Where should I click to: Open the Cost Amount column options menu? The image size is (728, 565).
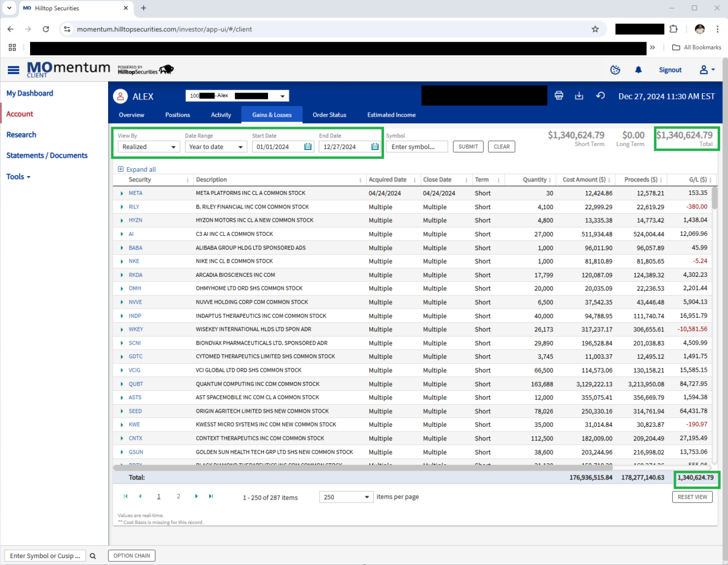pos(610,180)
